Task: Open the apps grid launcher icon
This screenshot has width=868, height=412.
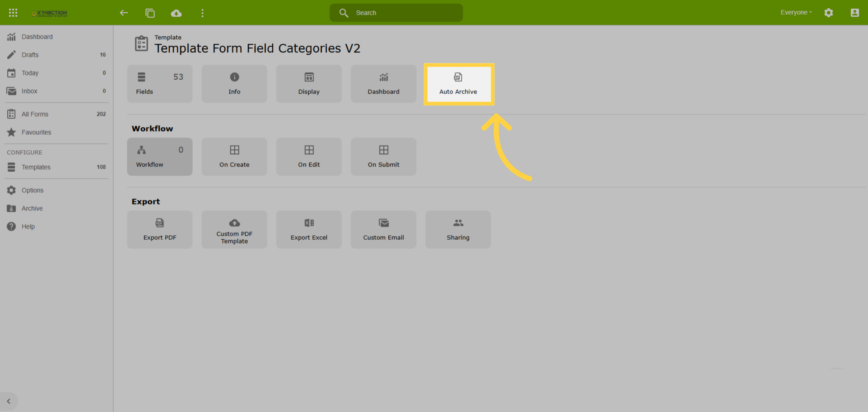Action: pyautogui.click(x=13, y=13)
